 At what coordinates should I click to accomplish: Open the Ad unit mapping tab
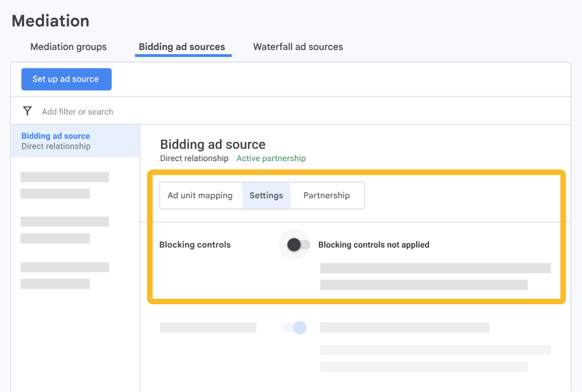click(x=200, y=195)
